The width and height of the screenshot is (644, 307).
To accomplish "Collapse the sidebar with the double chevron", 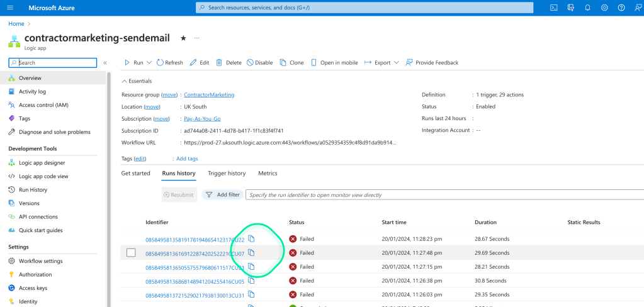I will pyautogui.click(x=105, y=63).
